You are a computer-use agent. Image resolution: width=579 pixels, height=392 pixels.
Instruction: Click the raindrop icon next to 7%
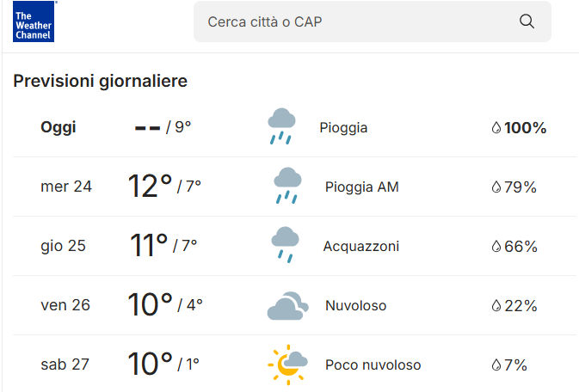point(496,365)
